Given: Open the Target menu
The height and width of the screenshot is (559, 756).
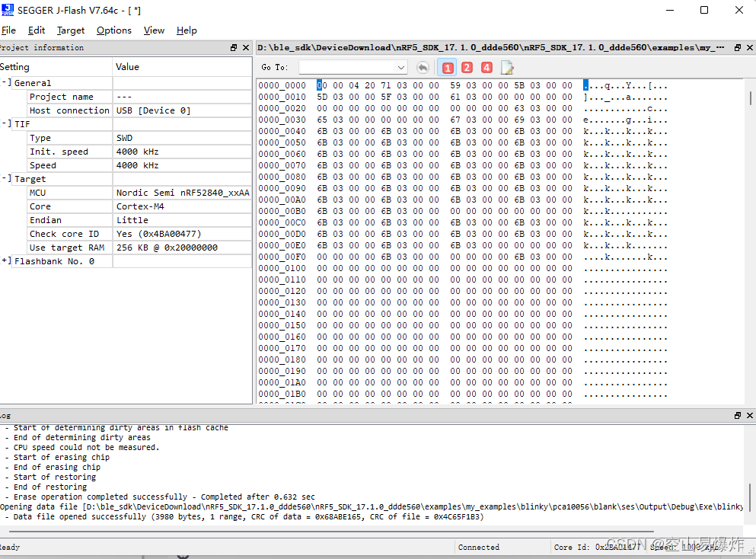Looking at the screenshot, I should [70, 30].
